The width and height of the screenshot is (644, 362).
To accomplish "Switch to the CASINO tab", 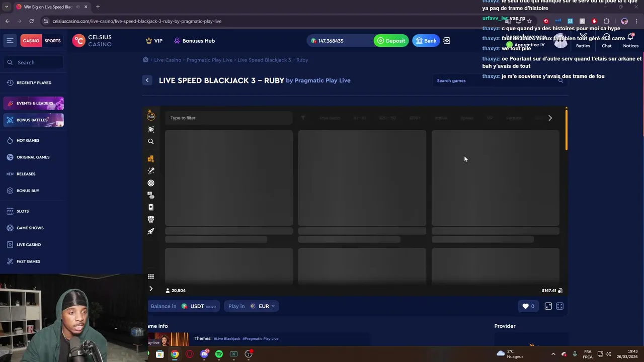I will [x=31, y=41].
